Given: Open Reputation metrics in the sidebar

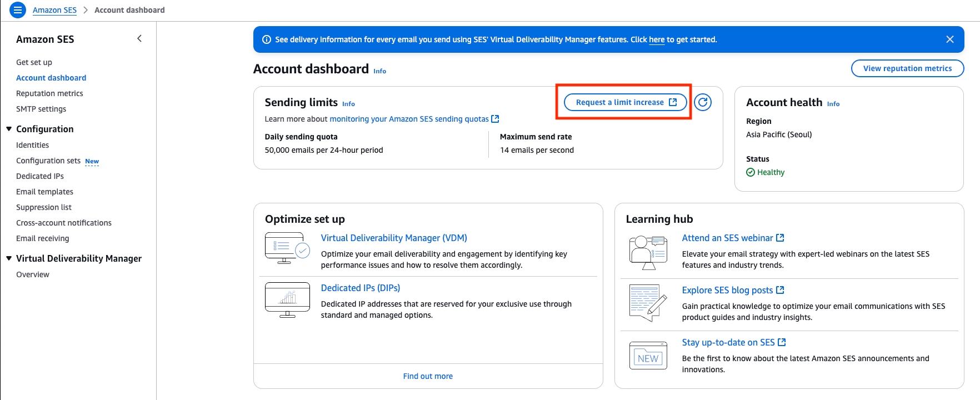Looking at the screenshot, I should tap(49, 93).
